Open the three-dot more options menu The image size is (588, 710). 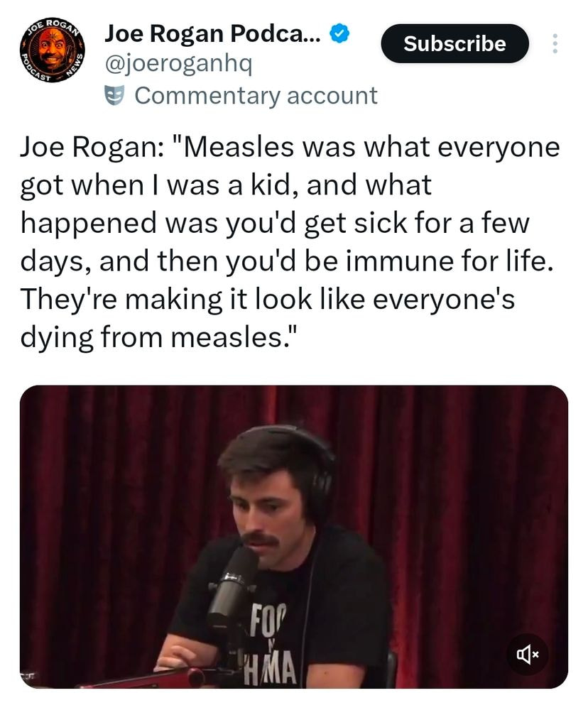click(x=555, y=44)
